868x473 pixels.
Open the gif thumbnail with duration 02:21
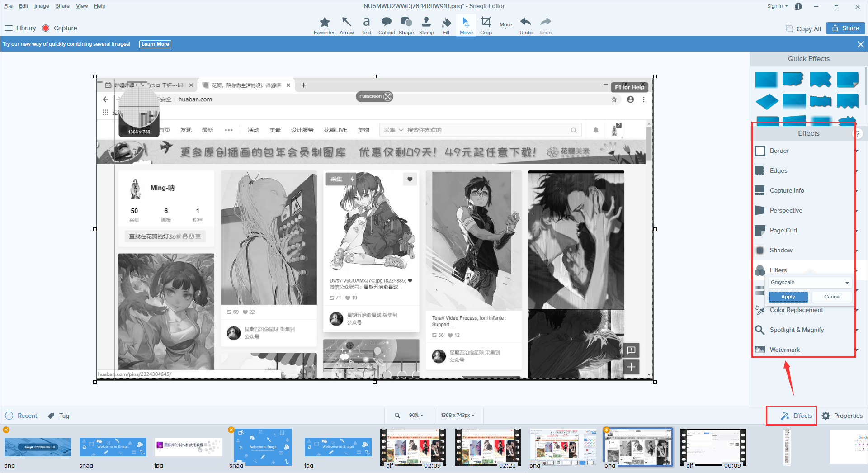click(x=488, y=448)
